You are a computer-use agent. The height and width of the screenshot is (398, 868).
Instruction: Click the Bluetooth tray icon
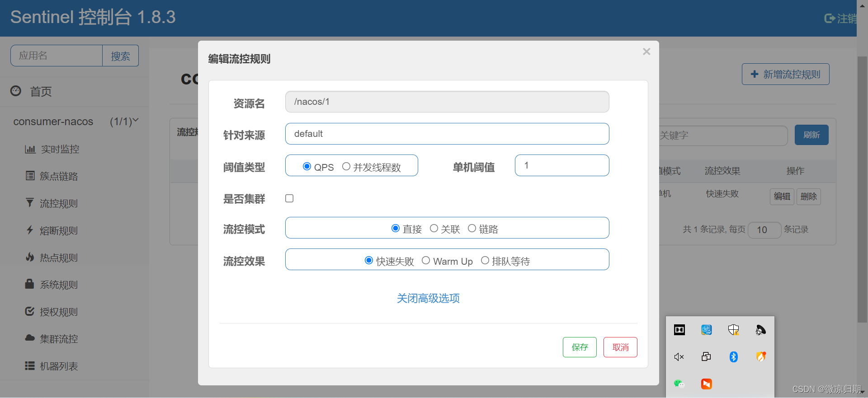pos(733,357)
